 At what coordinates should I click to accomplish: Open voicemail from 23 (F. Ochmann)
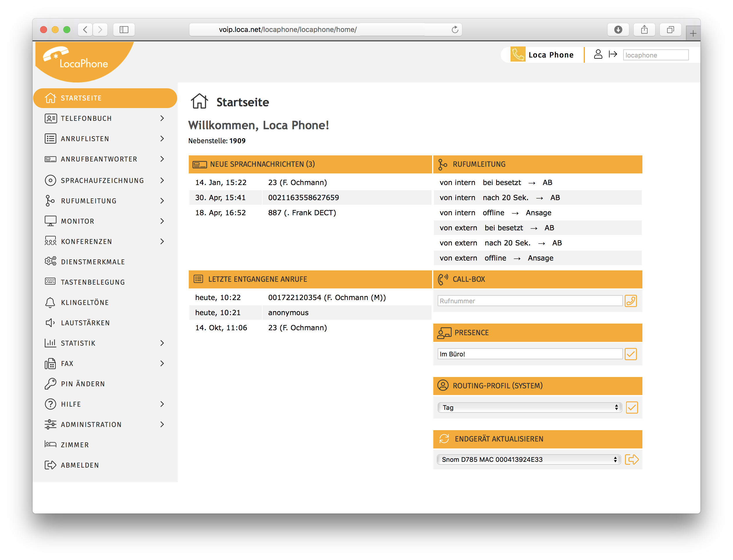point(297,182)
